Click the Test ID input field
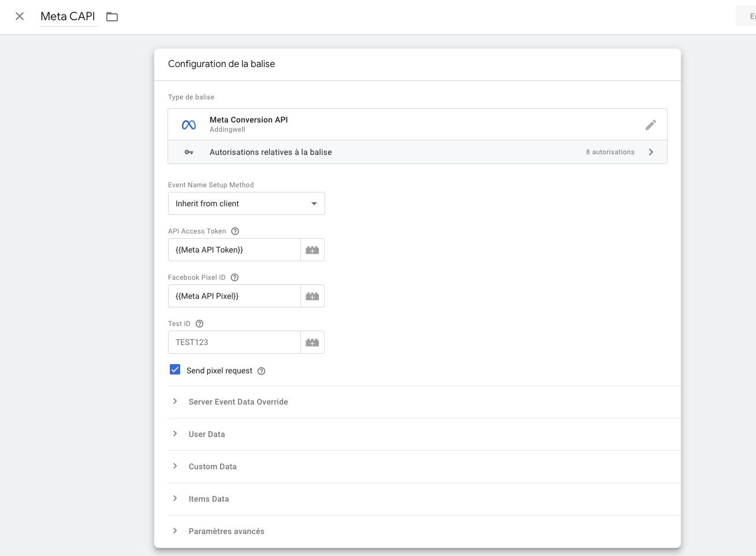 234,342
